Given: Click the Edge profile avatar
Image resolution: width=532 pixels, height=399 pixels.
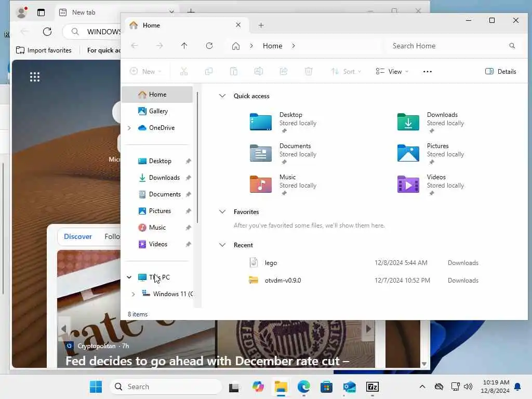Looking at the screenshot, I should (22, 12).
